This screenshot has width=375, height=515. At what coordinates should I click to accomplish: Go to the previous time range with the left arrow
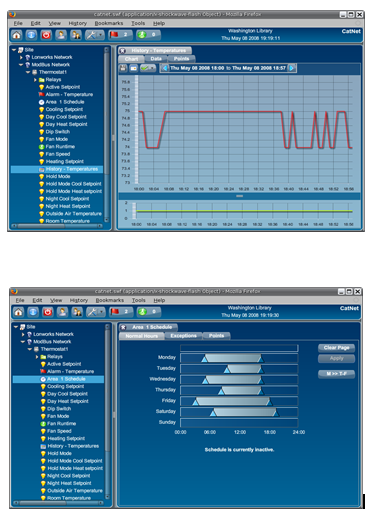pyautogui.click(x=165, y=68)
